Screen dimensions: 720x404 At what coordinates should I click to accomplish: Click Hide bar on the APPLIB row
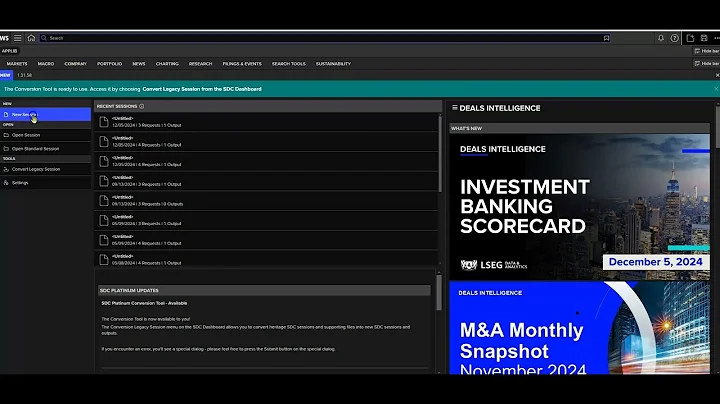click(706, 51)
